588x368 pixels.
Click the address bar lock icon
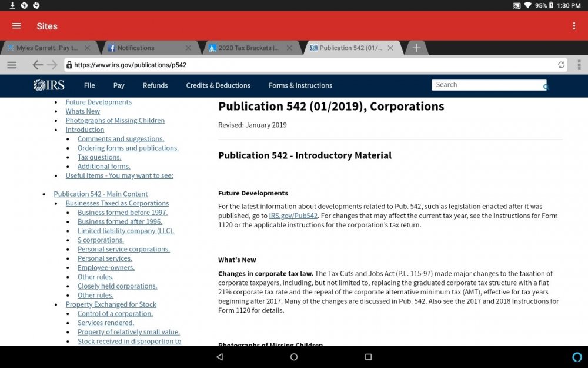[x=69, y=65]
